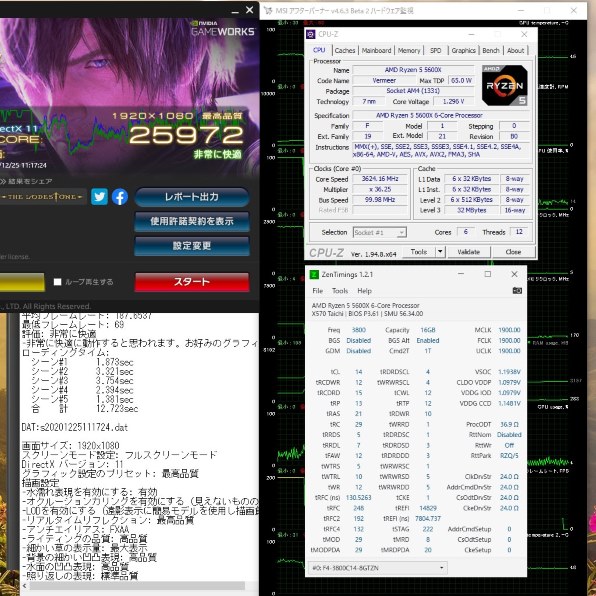Click the Name field AMD Ryzen 5 5600X
Viewport: 596px width, 596px height.
point(413,70)
